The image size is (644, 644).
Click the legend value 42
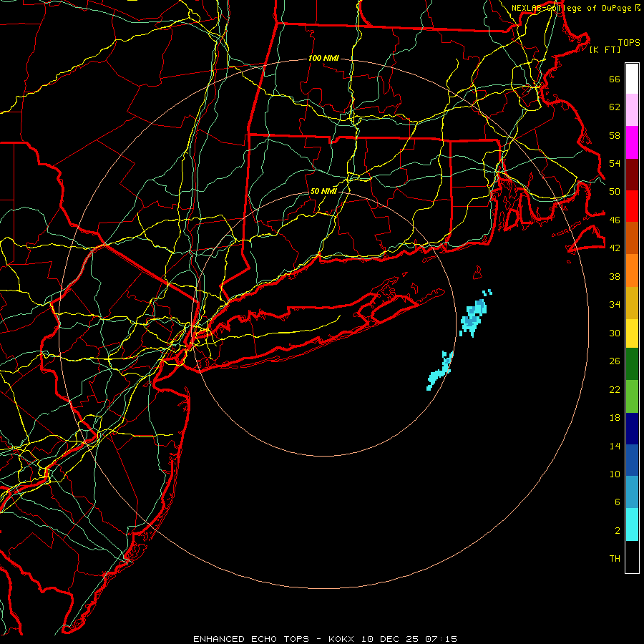click(615, 248)
